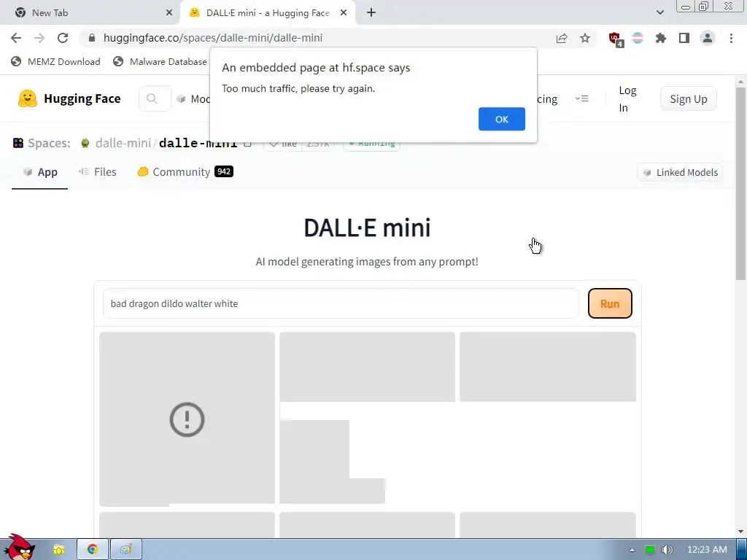The width and height of the screenshot is (747, 560).
Task: Click the Run button
Action: (x=610, y=303)
